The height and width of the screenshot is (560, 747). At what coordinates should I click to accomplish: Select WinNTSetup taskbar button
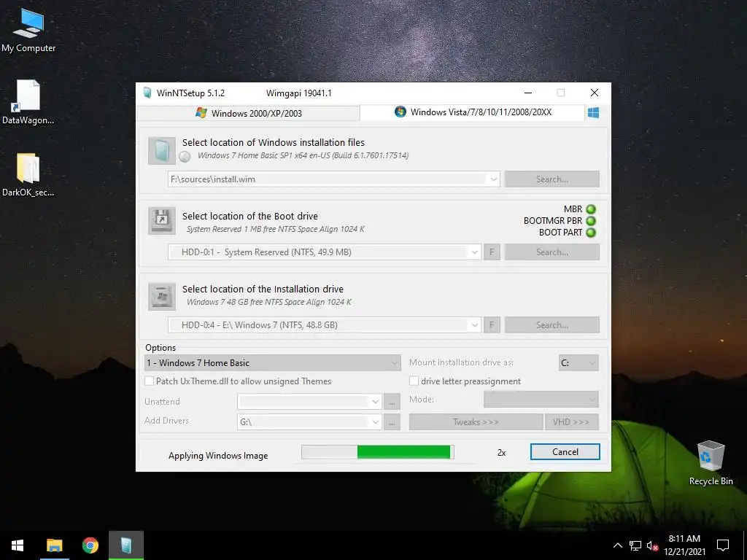pos(125,545)
